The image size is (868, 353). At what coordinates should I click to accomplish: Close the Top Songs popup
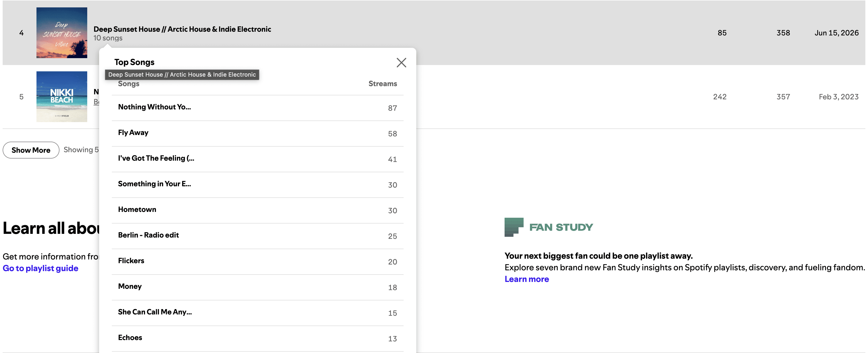point(401,63)
